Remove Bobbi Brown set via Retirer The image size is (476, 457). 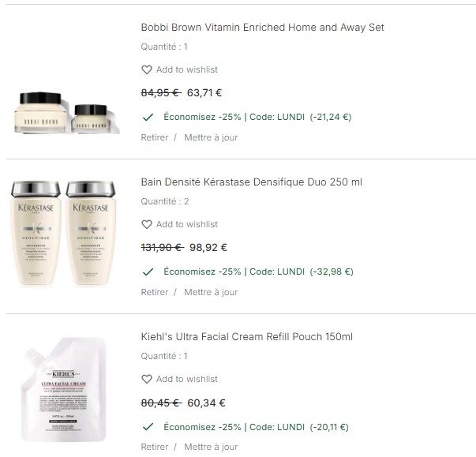point(155,137)
